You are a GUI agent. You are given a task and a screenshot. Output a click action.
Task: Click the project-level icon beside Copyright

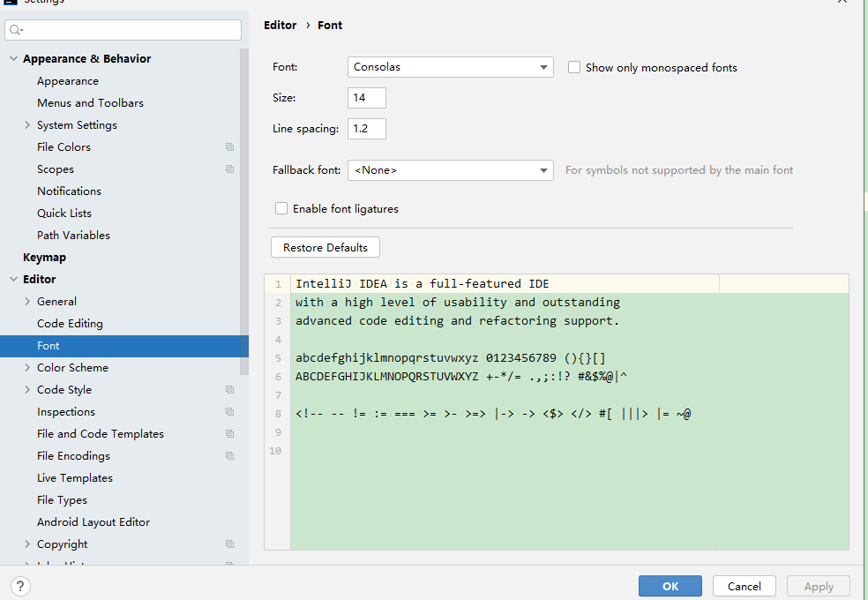[229, 544]
